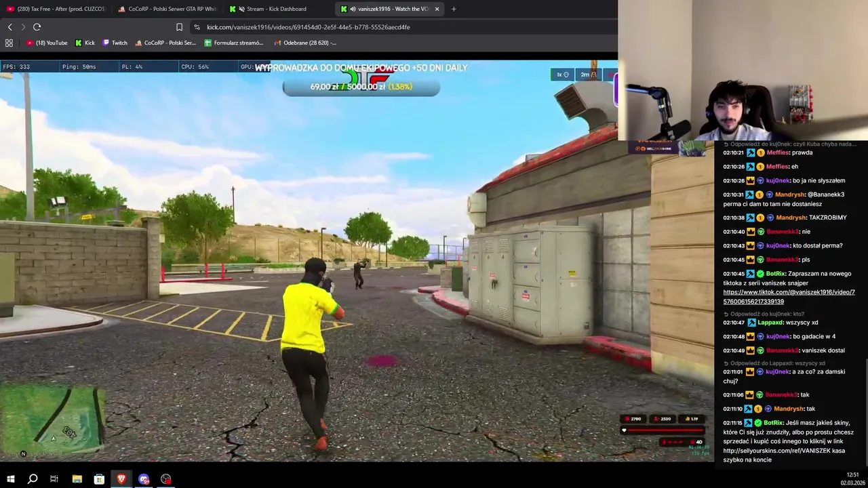Open the sellyourskins.com/ref/VANISZEK link in chat
This screenshot has width=868, height=488.
776,450
